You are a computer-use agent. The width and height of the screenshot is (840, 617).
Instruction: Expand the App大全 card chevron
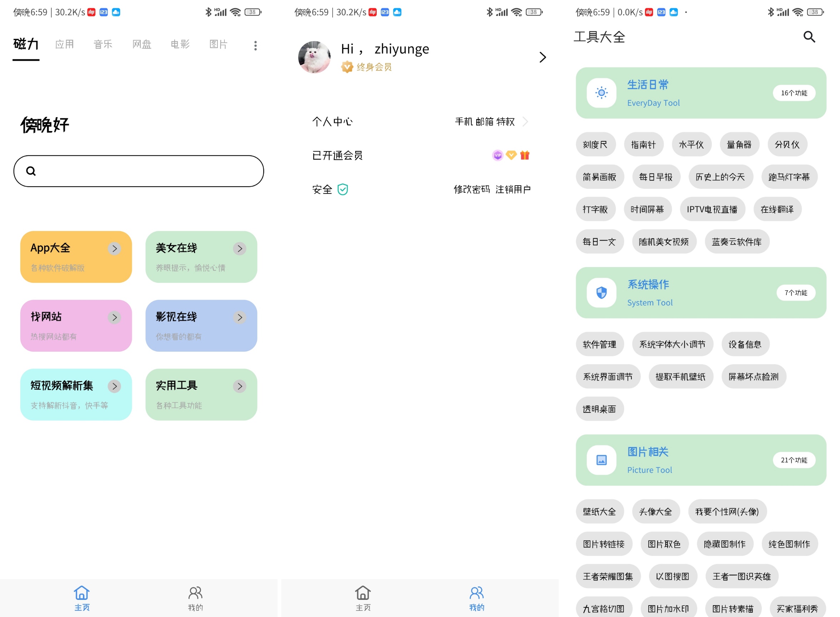click(x=114, y=249)
